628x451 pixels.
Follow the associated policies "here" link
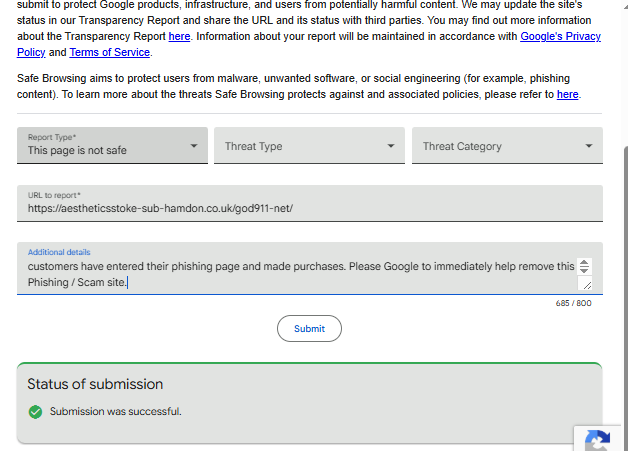pos(567,94)
